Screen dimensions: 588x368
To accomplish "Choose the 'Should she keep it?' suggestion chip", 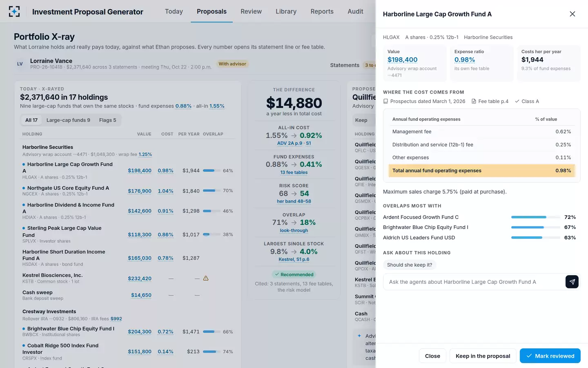I will 410,265.
